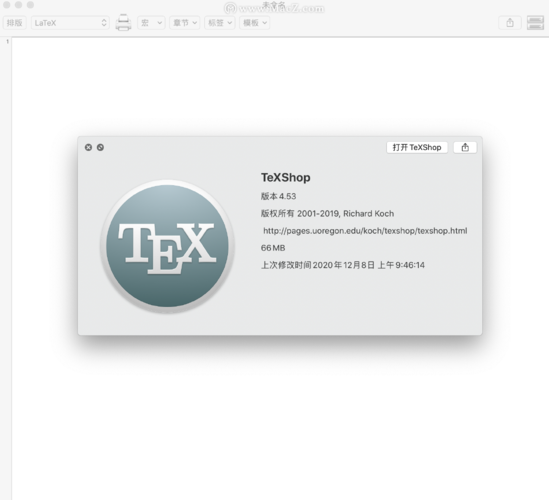Click the second round button beside close
549x500 pixels.
pyautogui.click(x=100, y=147)
